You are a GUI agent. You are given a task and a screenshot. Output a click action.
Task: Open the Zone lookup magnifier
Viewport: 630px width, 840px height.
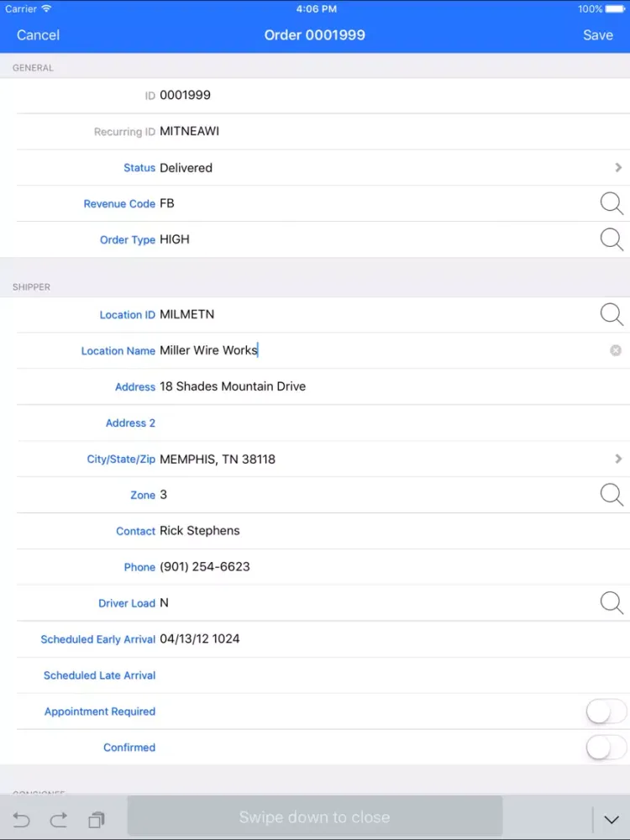point(612,495)
